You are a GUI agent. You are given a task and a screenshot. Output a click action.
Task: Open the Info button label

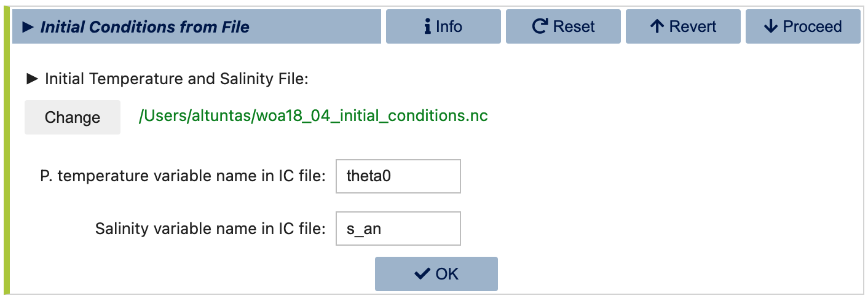coord(449,26)
